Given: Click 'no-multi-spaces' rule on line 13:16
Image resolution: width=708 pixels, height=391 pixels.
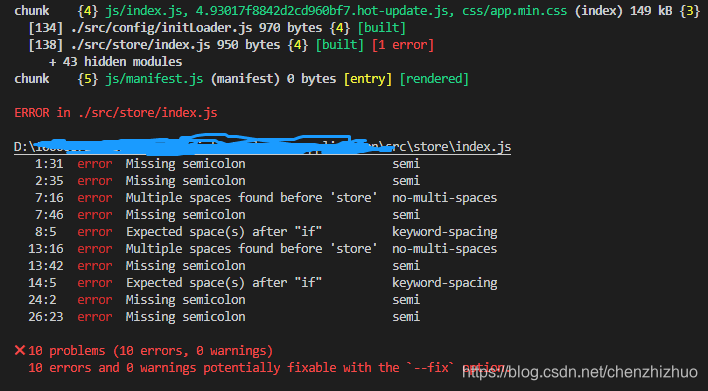Looking at the screenshot, I should point(445,249).
